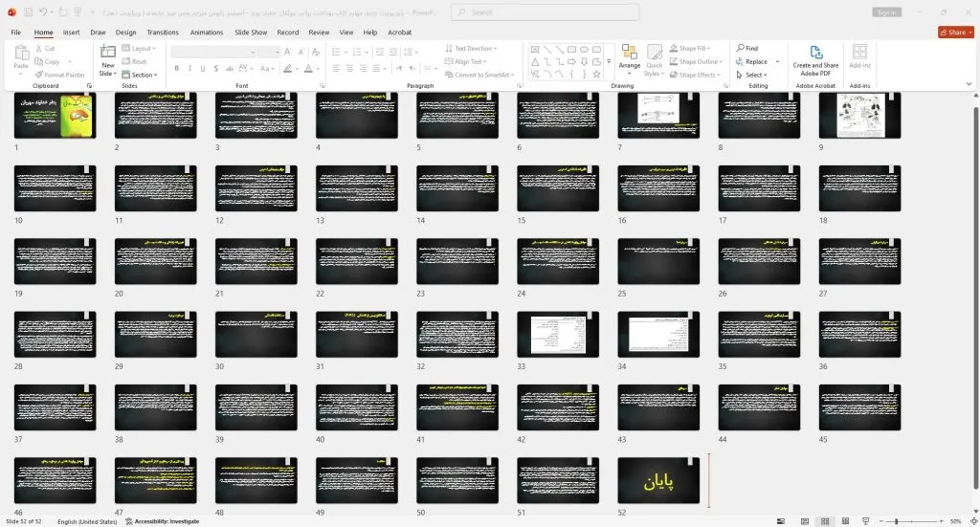Select slide 52 thumbnail with yellow text

tap(658, 480)
